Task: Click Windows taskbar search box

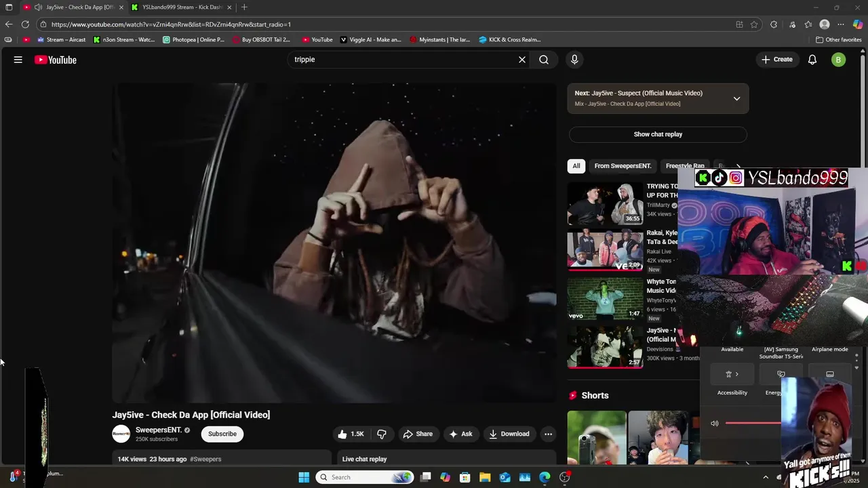Action: pos(365,477)
